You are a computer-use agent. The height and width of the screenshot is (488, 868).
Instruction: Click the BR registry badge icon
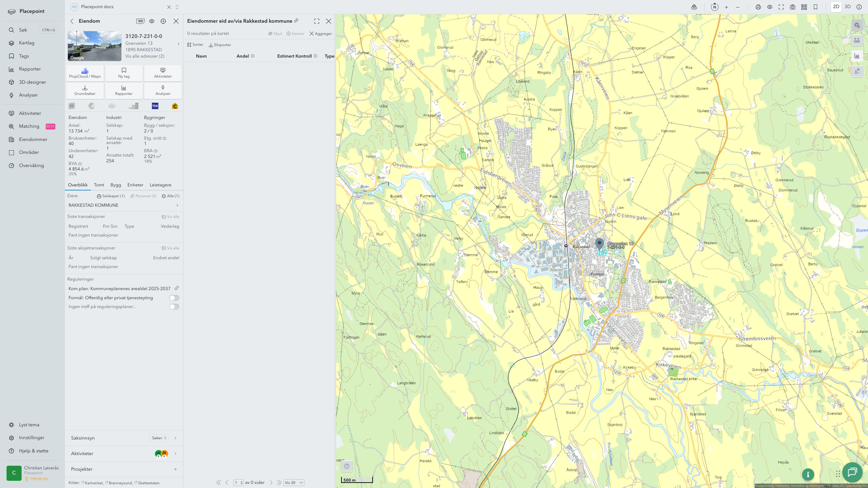tap(72, 106)
